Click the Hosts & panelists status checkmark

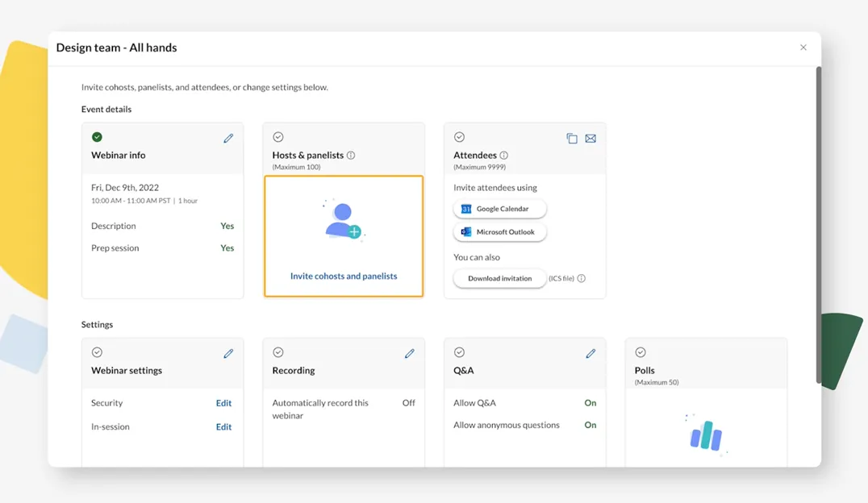278,137
